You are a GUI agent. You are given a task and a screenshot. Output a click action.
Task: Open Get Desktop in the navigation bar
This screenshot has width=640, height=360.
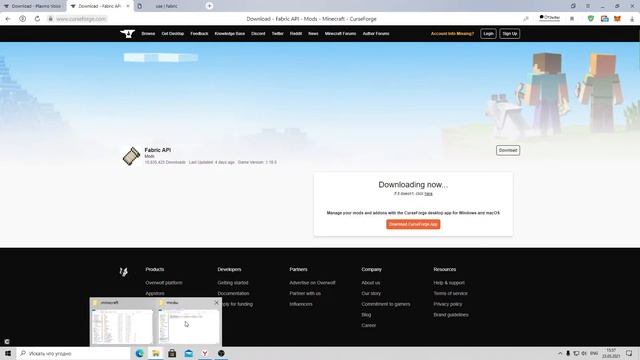[x=173, y=34]
